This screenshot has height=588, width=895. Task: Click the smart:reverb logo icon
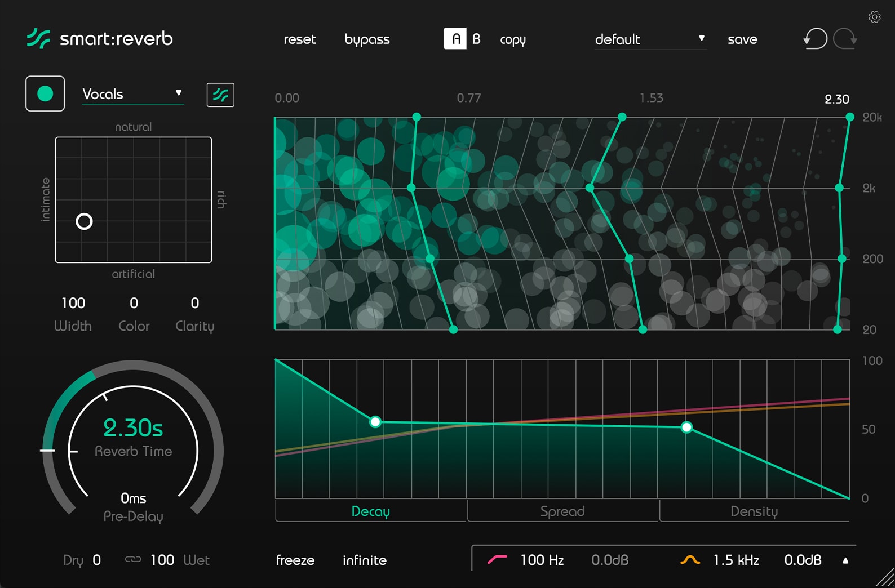point(38,38)
